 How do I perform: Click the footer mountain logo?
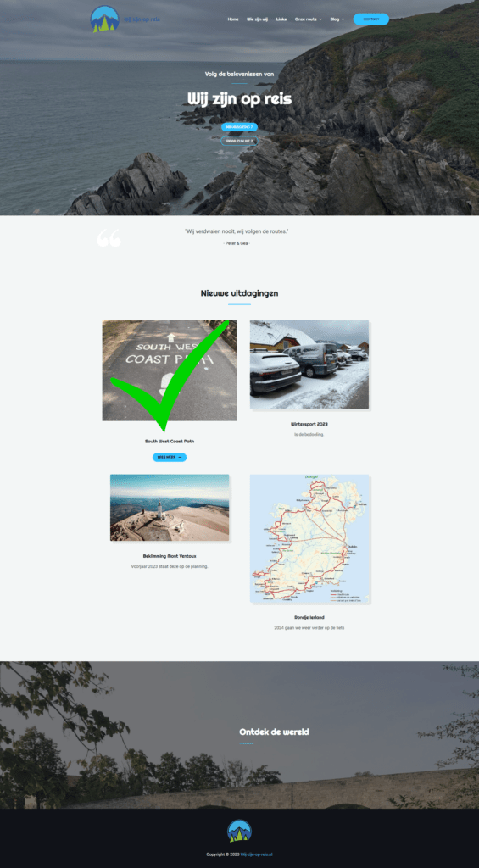[239, 832]
